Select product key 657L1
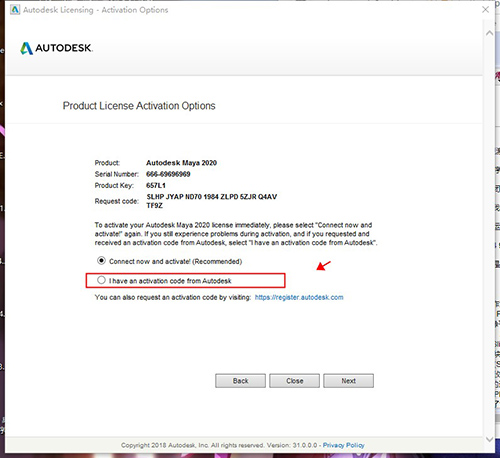The height and width of the screenshot is (458, 500). (x=156, y=185)
